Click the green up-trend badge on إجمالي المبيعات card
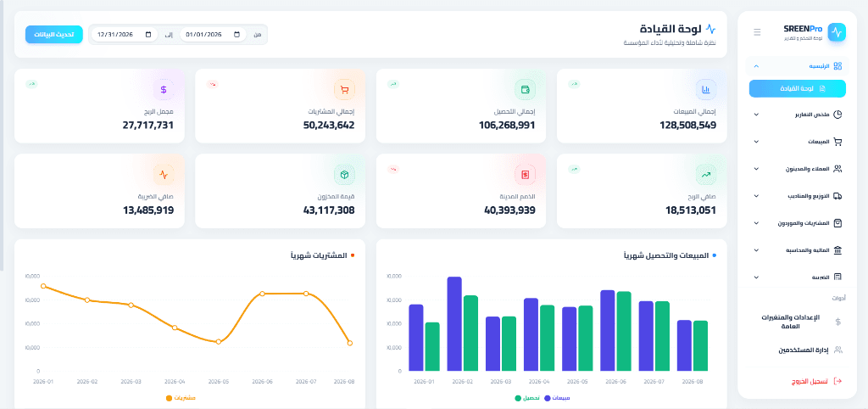The width and height of the screenshot is (868, 409). (x=574, y=84)
